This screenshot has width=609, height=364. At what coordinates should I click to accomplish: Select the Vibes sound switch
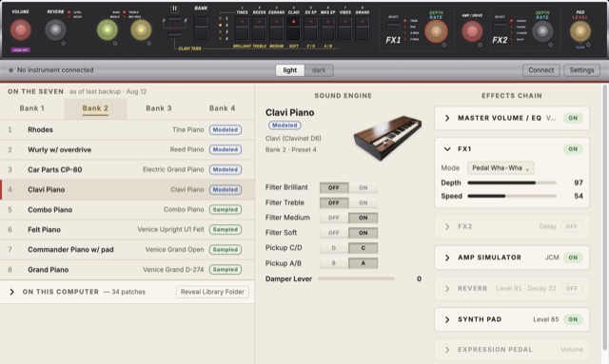(344, 29)
